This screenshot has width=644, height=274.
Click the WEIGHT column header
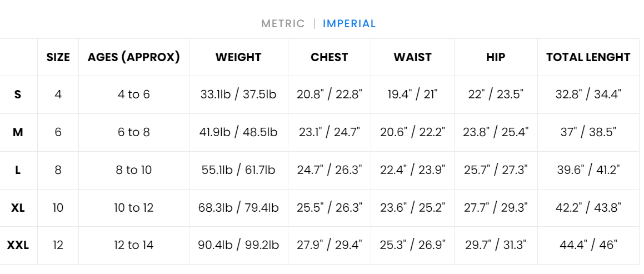[238, 57]
